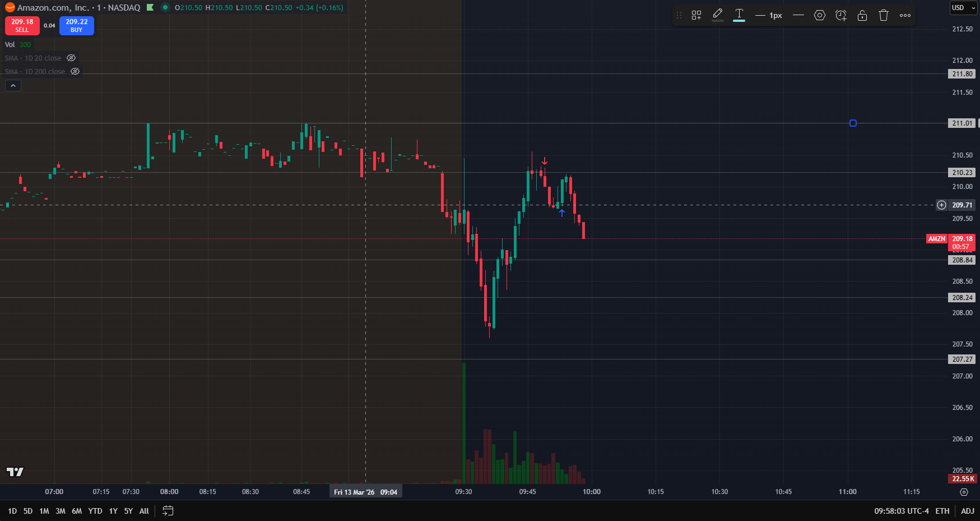Collapse the indicator legend with chevron
This screenshot has height=521, width=980.
[x=13, y=86]
